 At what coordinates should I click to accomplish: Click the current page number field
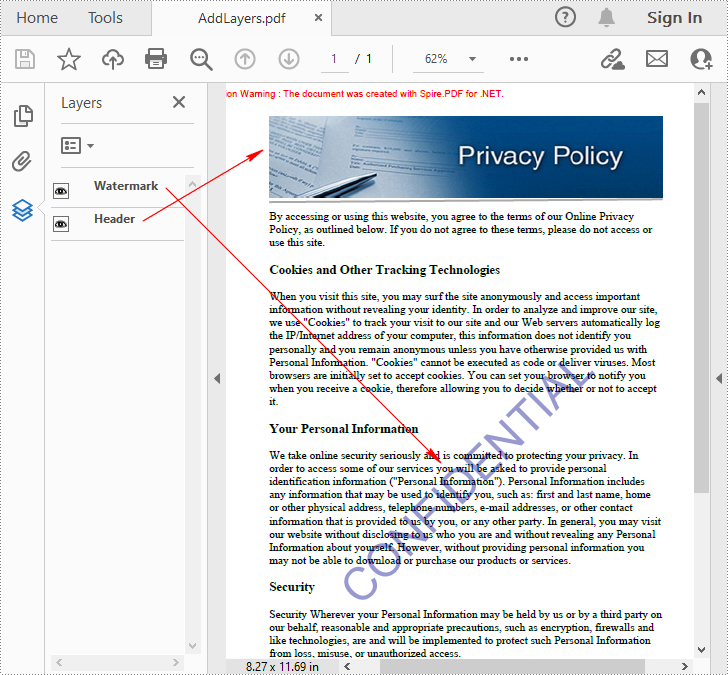(334, 59)
